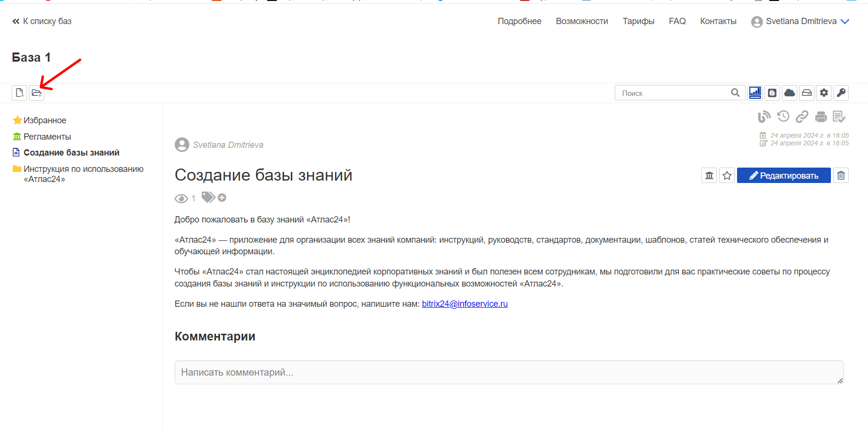Open the blog icon in toolbar
Screen dimensions: 868x431
772,93
